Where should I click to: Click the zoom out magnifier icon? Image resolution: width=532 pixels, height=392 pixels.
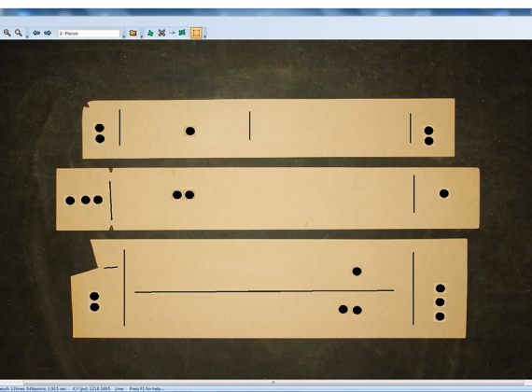19,33
